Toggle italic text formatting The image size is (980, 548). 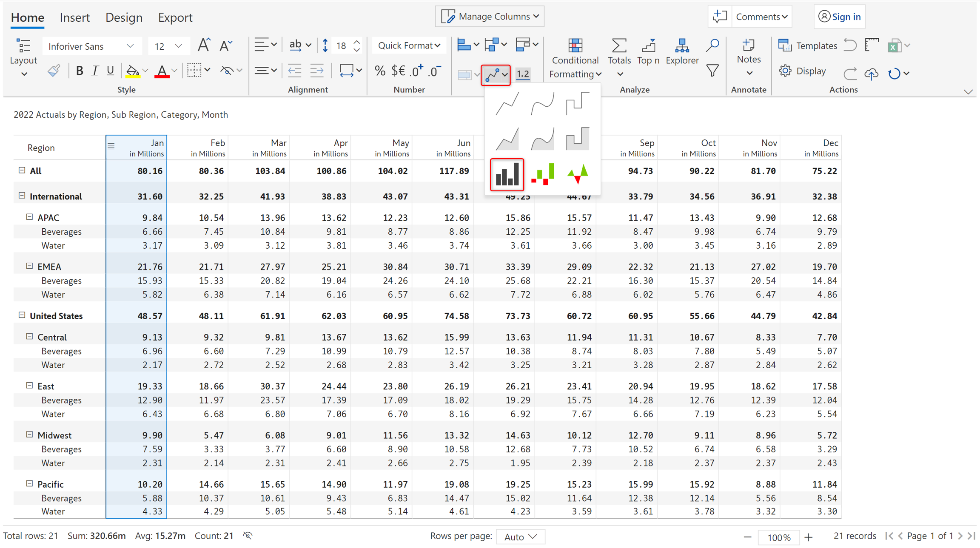[95, 71]
